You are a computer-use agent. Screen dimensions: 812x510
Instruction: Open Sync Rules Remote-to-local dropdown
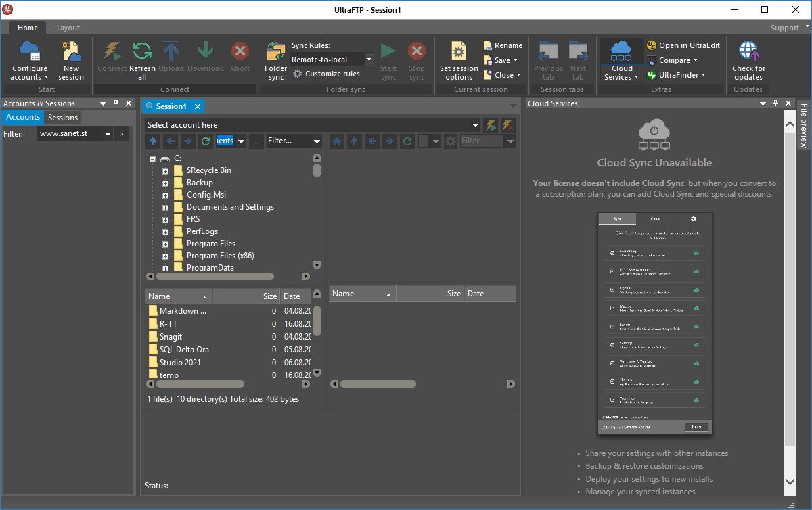(369, 60)
